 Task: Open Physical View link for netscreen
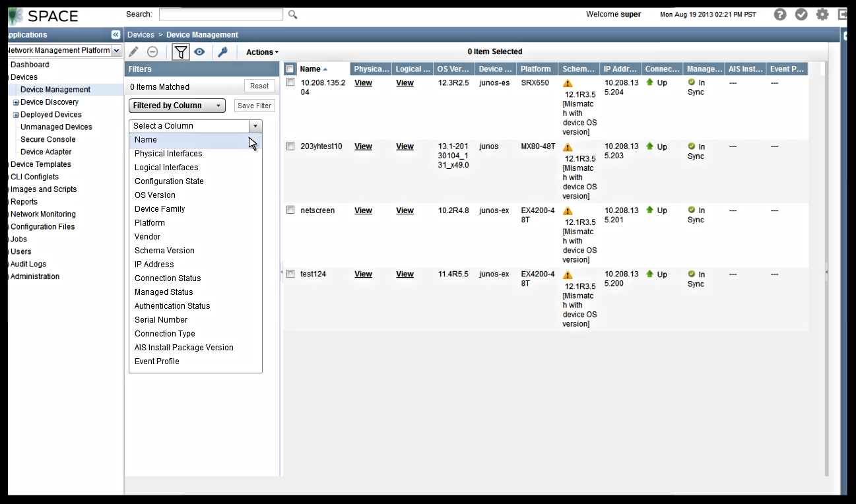363,210
